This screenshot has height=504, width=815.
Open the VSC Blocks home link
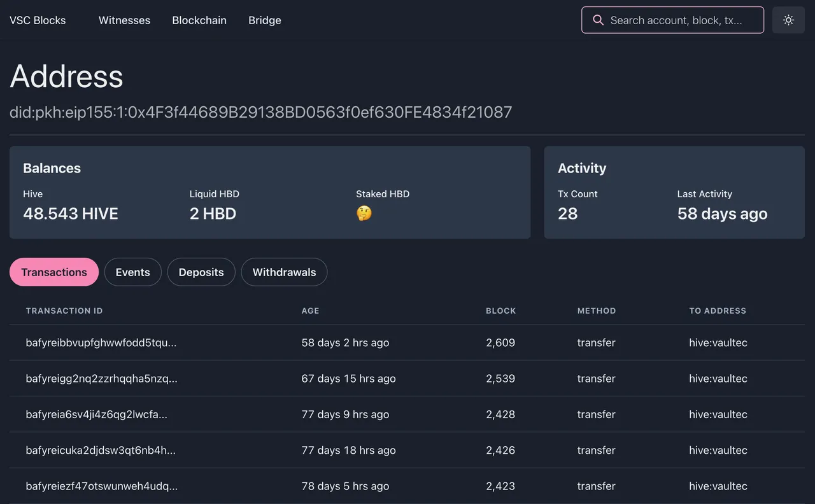click(38, 20)
